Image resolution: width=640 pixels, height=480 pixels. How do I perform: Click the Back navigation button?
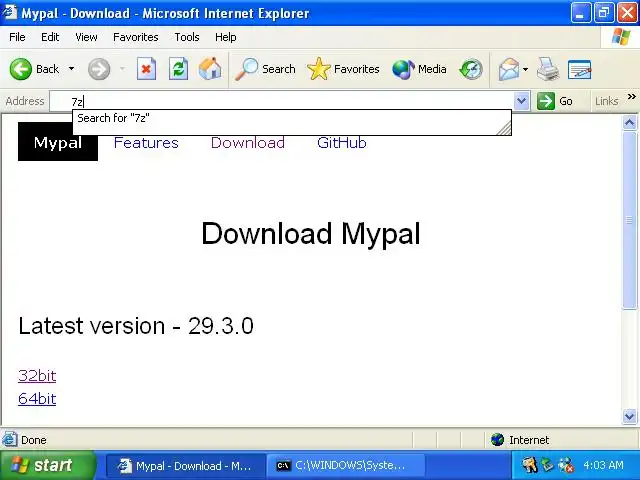point(34,69)
